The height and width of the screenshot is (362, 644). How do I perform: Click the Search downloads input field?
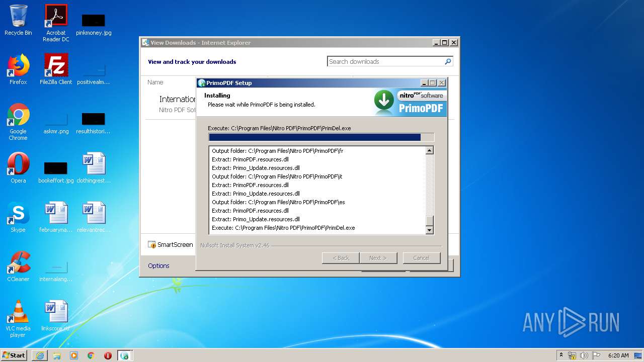pyautogui.click(x=385, y=61)
